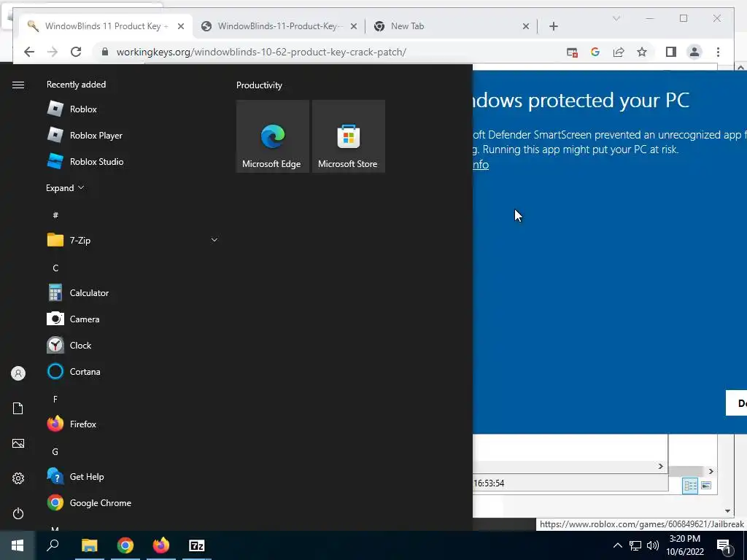Click the partially visible Don't run button
This screenshot has height=560, width=747.
coord(737,403)
